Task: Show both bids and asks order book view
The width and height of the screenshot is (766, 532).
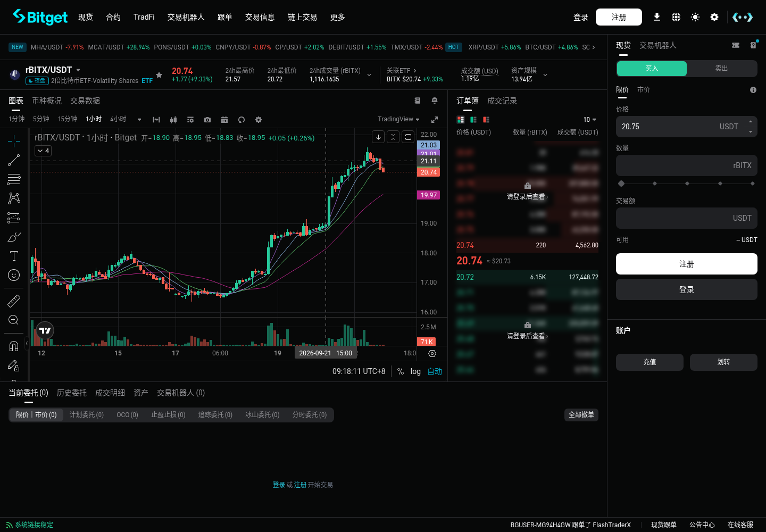Action: click(461, 120)
